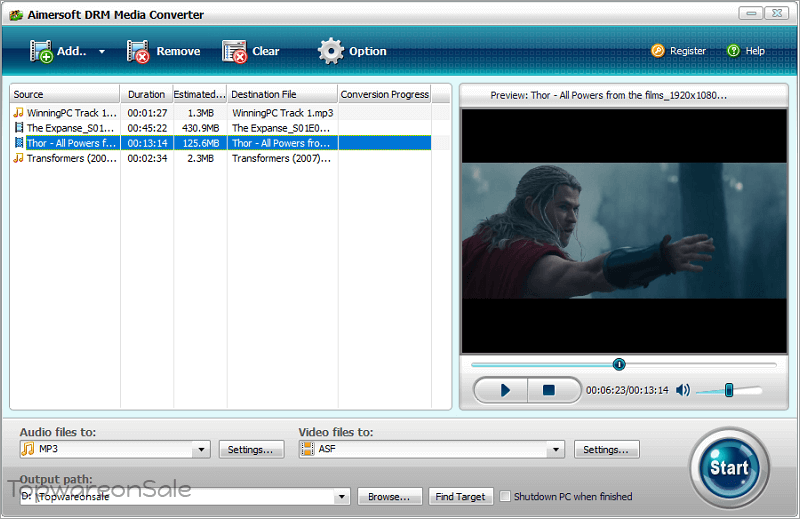Sort by the Duration column header
This screenshot has width=800, height=519.
pos(146,94)
